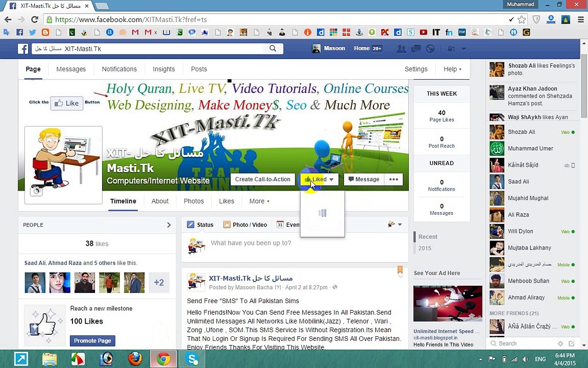Viewport: 588px width, 368px height.
Task: Open the About tab
Action: coord(160,201)
